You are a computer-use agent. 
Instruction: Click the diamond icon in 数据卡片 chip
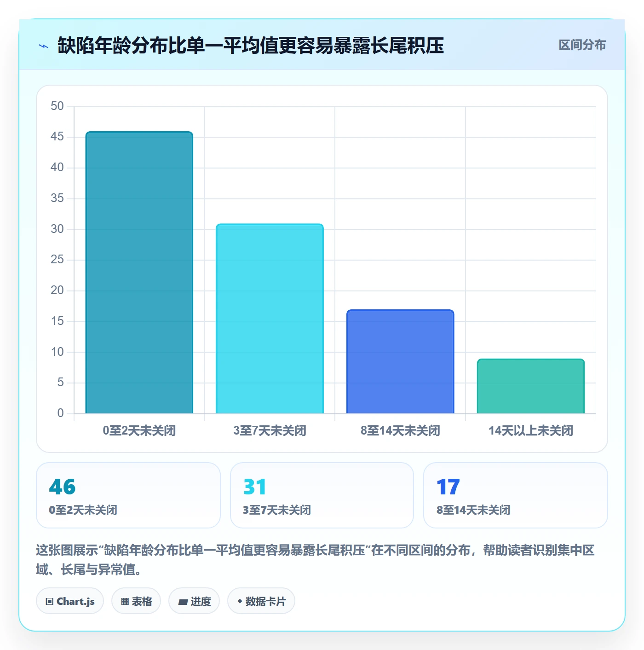(x=240, y=601)
